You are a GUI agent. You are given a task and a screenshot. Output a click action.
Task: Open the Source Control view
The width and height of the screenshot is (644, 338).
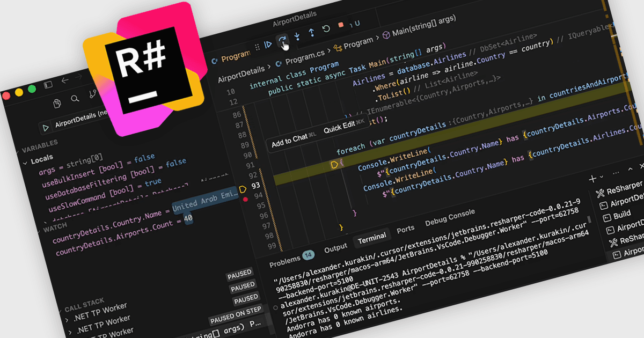click(92, 95)
